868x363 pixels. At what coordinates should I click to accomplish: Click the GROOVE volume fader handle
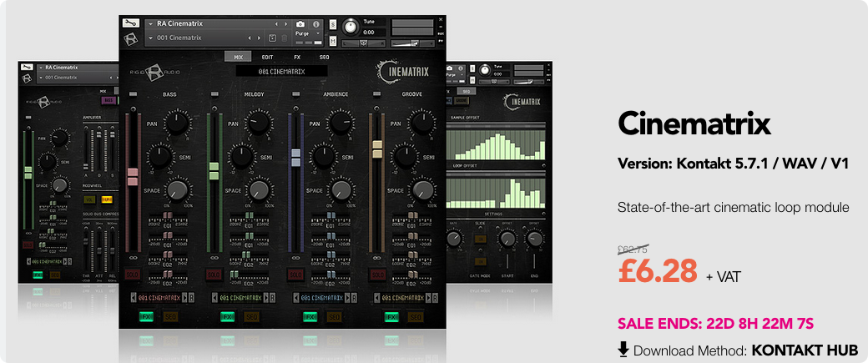(x=377, y=149)
